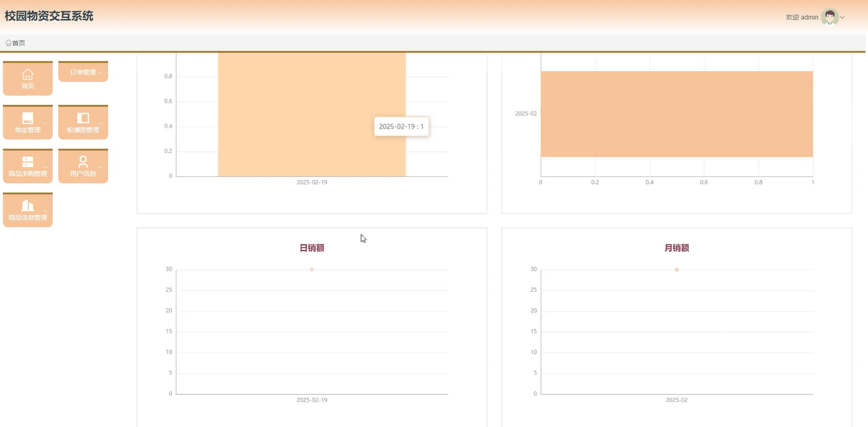Click the 2025-02-19 vertical bar in chart
This screenshot has width=868, height=427.
coord(312,114)
